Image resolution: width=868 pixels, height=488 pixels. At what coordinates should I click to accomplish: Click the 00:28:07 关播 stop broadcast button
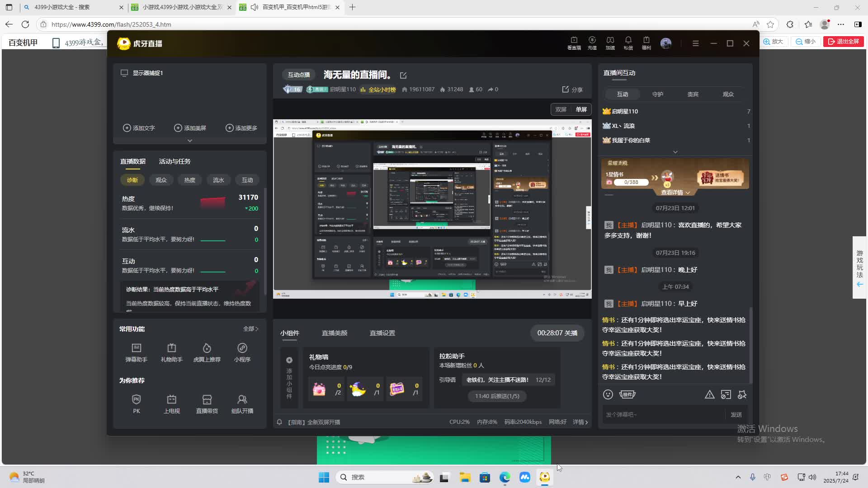pos(557,333)
